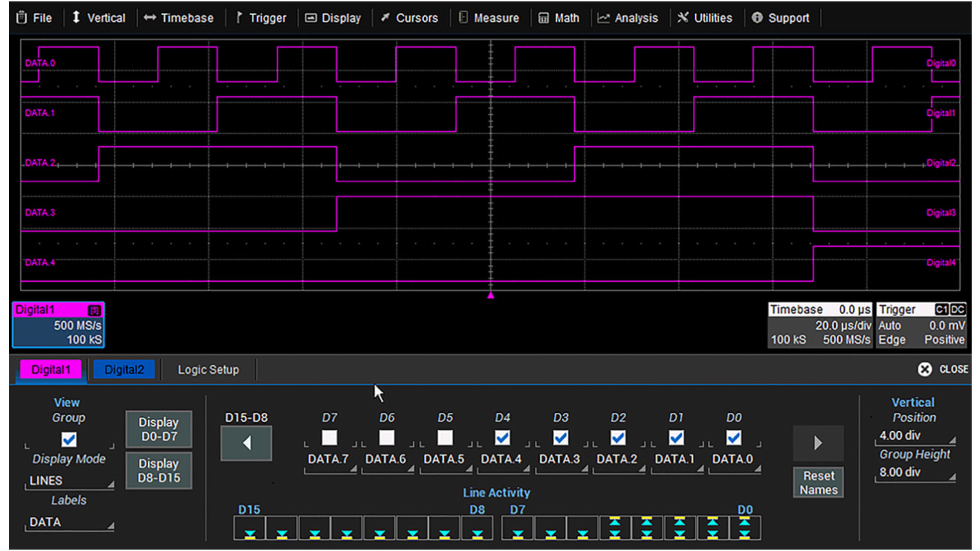Close the Digital1 setup dialog

click(943, 369)
